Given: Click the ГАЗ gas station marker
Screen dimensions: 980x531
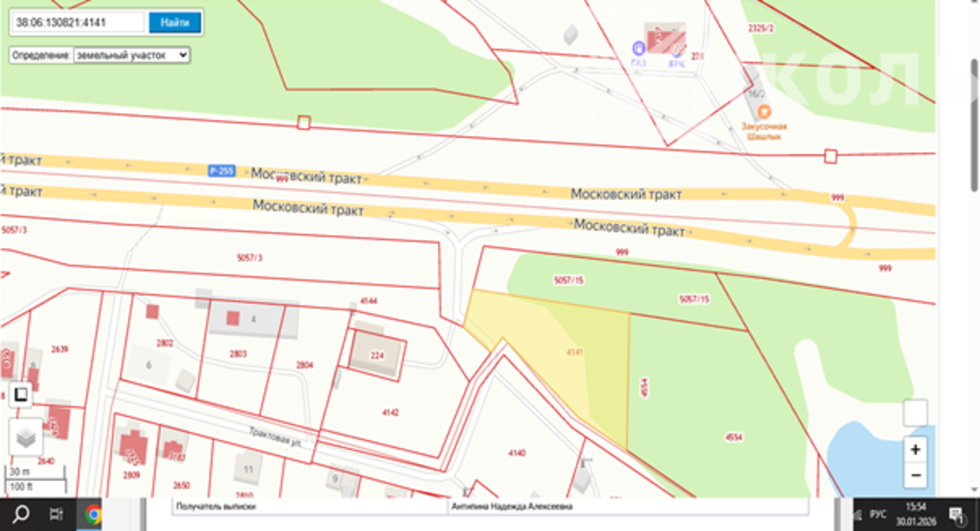Looking at the screenshot, I should (638, 49).
